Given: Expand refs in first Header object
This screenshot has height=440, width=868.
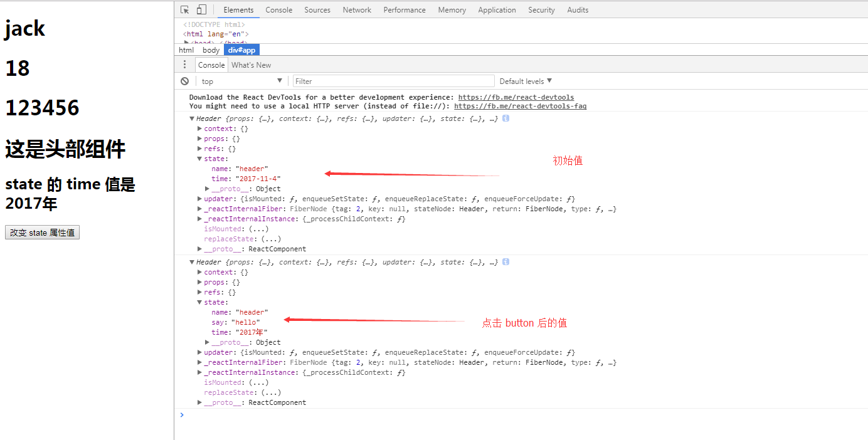Looking at the screenshot, I should [x=200, y=149].
